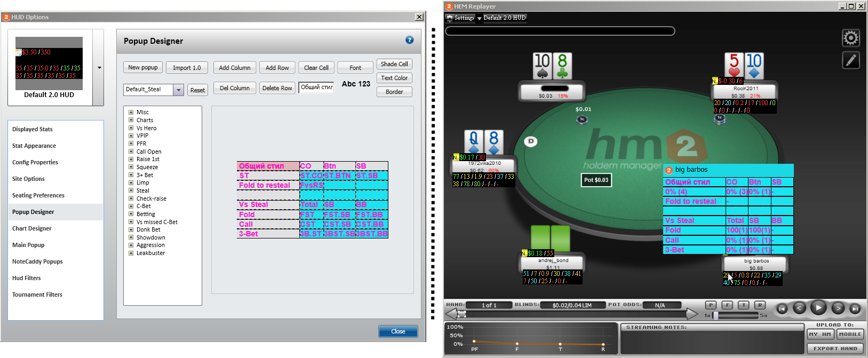The height and width of the screenshot is (358, 868).
Task: Click the Reset button
Action: (x=197, y=90)
